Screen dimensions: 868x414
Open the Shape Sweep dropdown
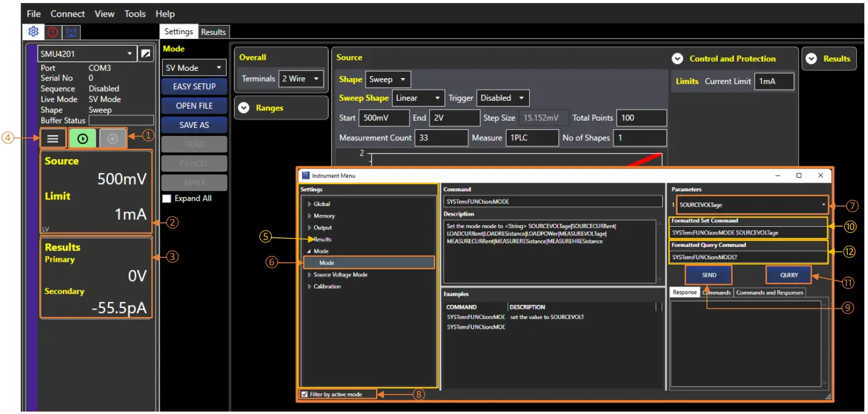(388, 79)
